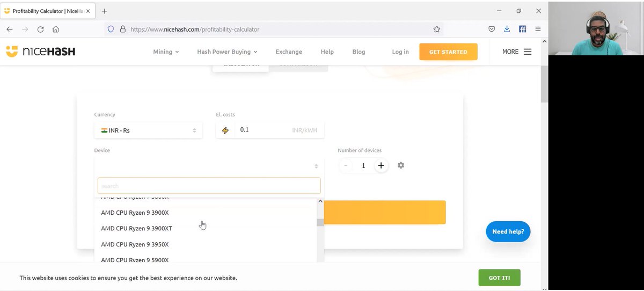Decrease number of devices with minus
The width and height of the screenshot is (644, 291).
pyautogui.click(x=346, y=165)
